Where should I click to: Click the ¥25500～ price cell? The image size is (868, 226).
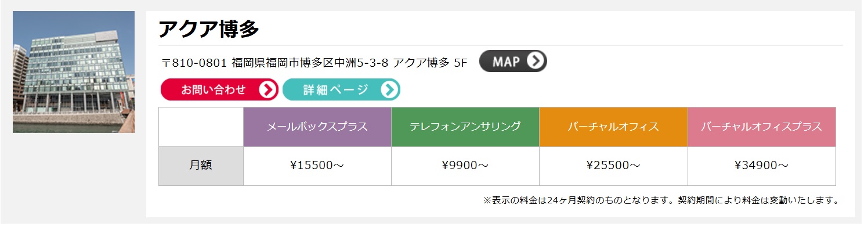click(x=613, y=166)
